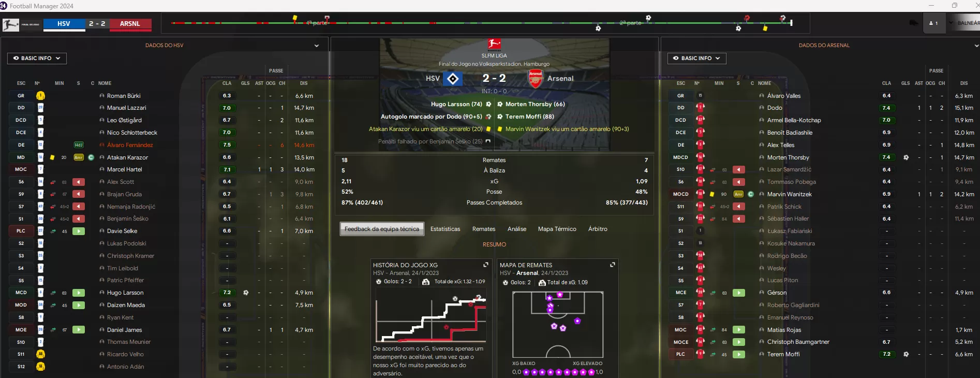The height and width of the screenshot is (378, 980).
Task: Select Feedback da equipa técnica button
Action: pyautogui.click(x=382, y=229)
